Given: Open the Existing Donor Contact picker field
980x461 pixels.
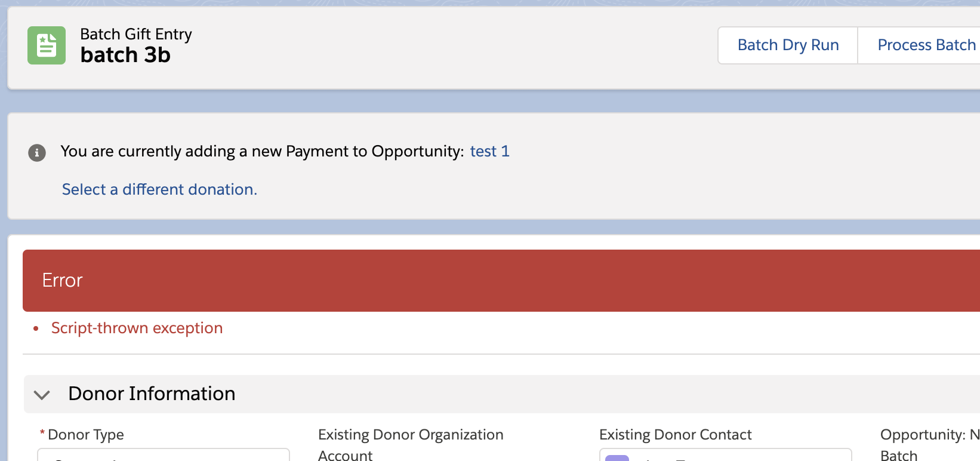Looking at the screenshot, I should tap(725, 457).
